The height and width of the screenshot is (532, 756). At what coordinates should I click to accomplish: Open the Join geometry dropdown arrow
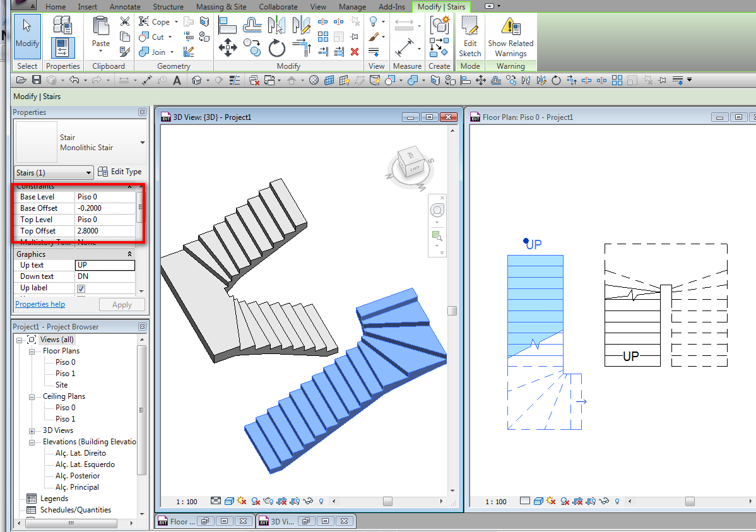click(172, 52)
